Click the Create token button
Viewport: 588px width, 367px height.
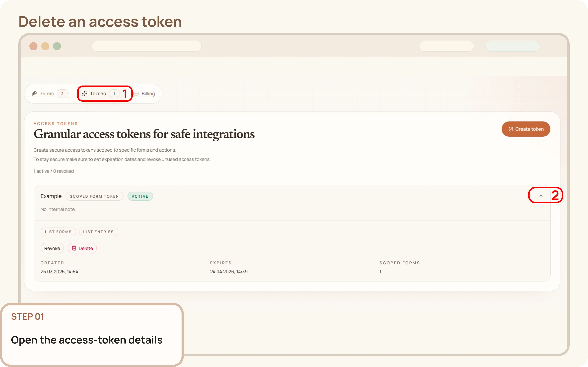click(526, 129)
